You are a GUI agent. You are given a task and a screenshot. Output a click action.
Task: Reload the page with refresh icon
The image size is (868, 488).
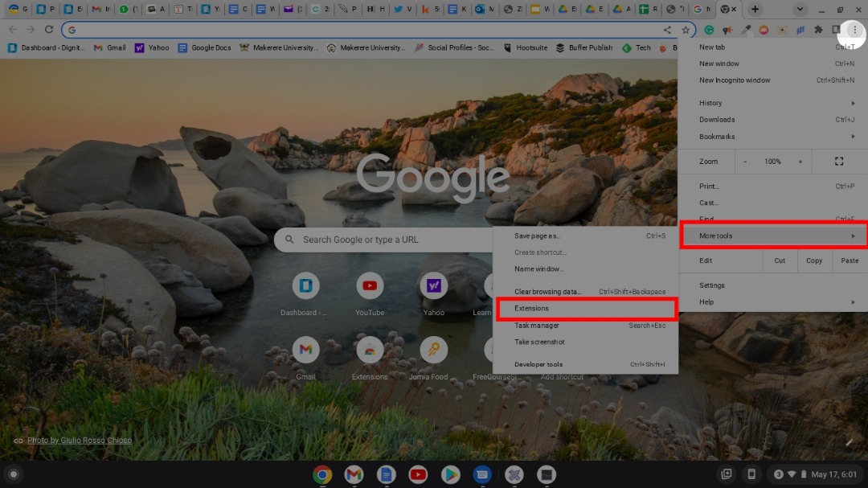[49, 30]
